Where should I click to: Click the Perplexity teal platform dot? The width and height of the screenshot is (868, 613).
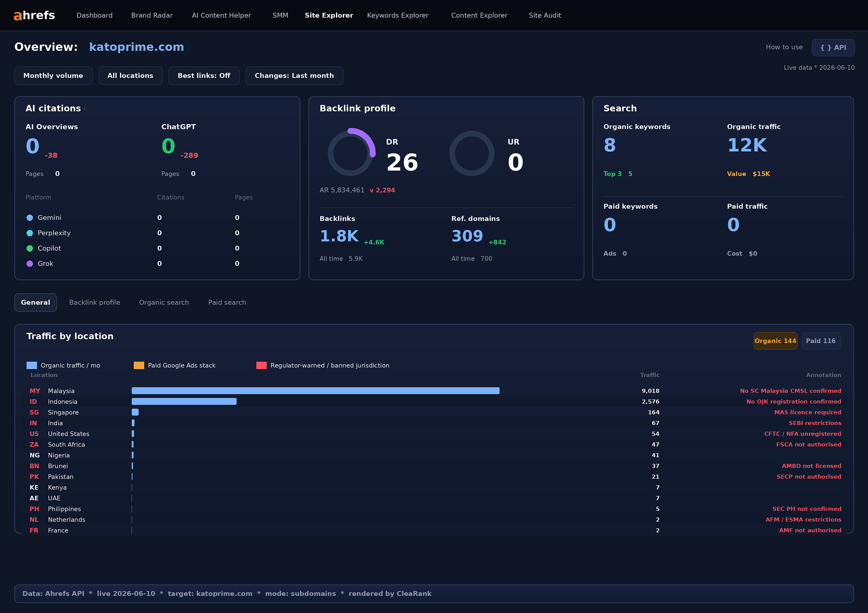click(30, 233)
